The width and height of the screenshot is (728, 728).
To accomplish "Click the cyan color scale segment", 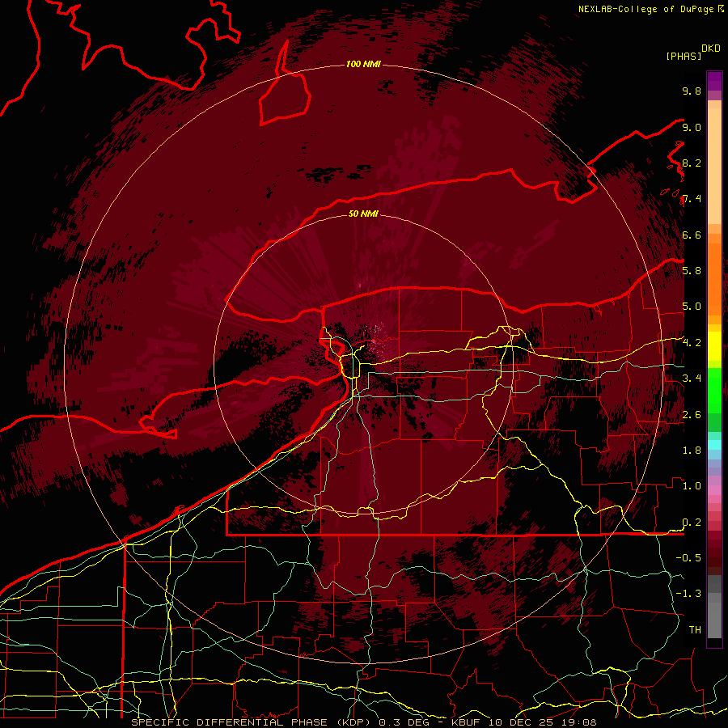I will click(x=714, y=445).
